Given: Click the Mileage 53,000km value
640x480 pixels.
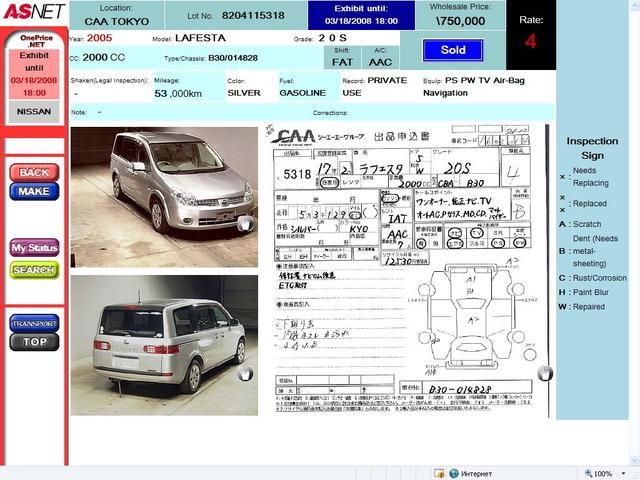Looking at the screenshot, I should [178, 93].
